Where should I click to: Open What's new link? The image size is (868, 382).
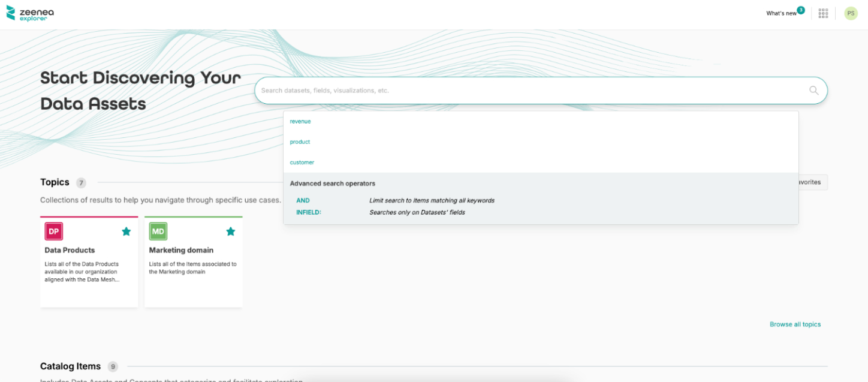tap(781, 13)
